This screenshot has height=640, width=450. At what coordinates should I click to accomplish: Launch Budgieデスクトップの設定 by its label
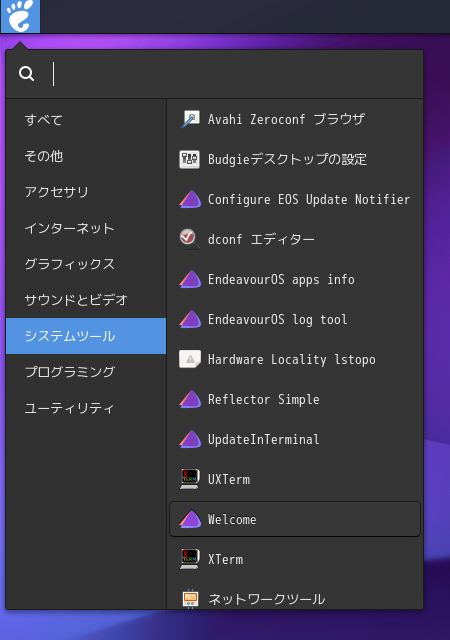tap(287, 159)
